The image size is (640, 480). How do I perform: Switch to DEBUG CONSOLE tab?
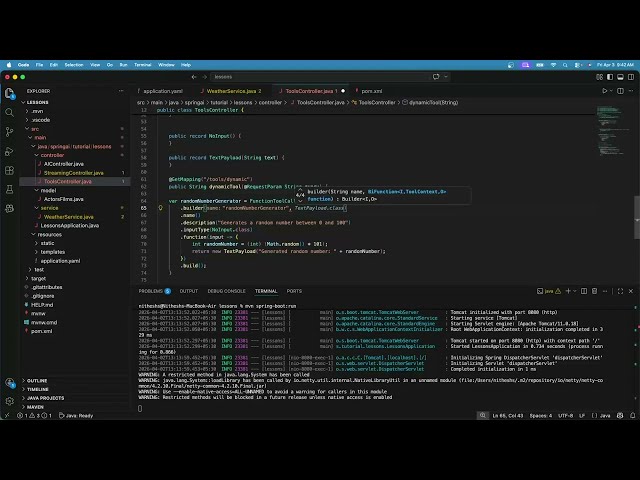[x=227, y=291]
